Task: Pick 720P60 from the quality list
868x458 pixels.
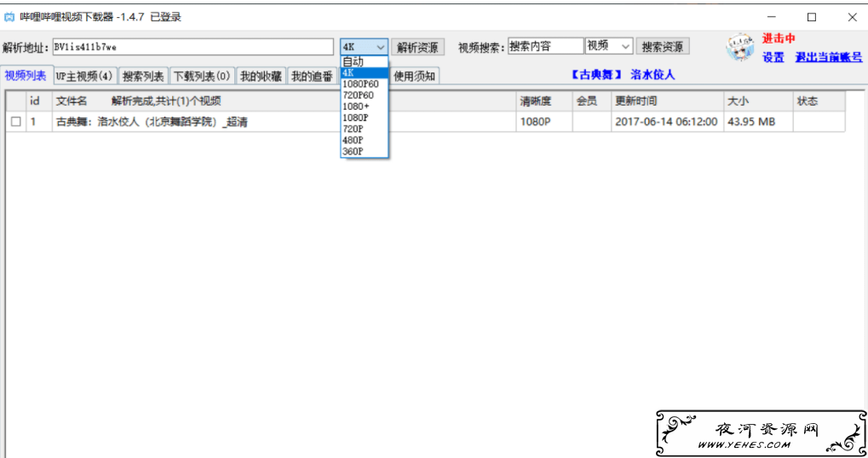Action: [x=365, y=95]
